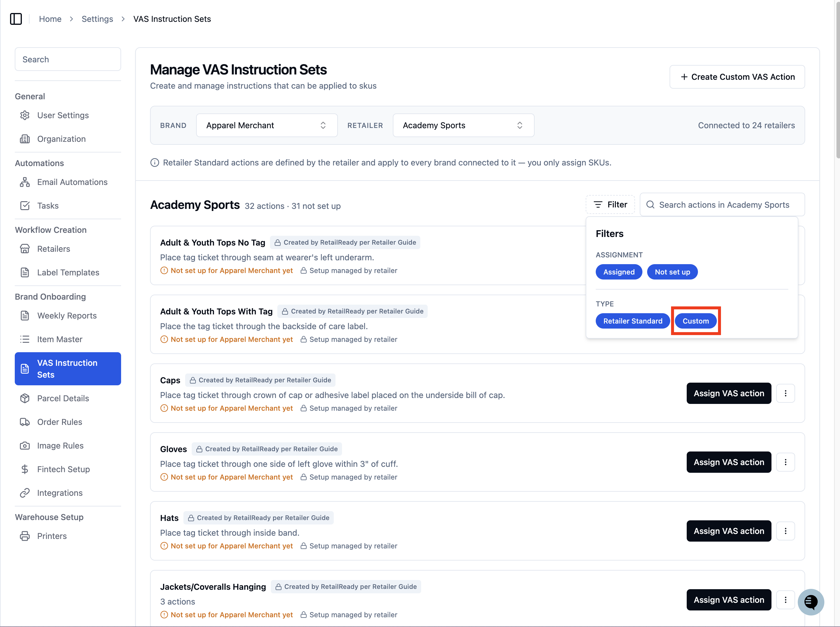The height and width of the screenshot is (627, 840).
Task: Open Item Master list icon
Action: tap(25, 339)
